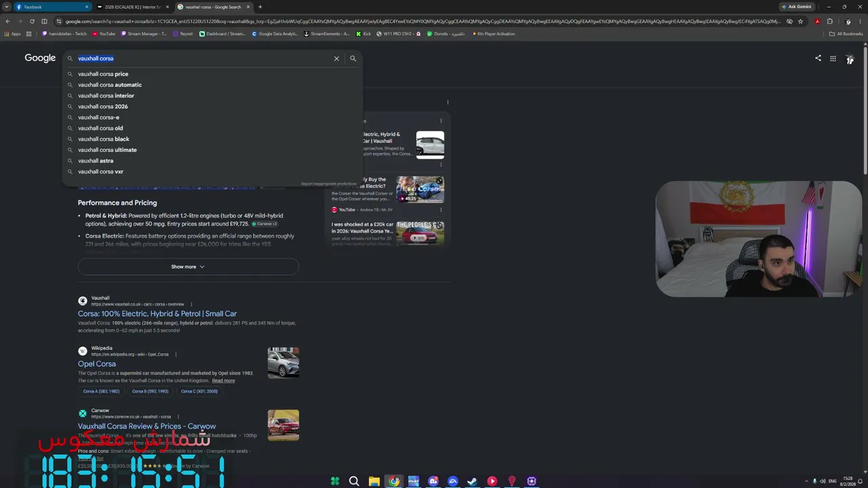Click the Chrome icon in the taskbar
The width and height of the screenshot is (868, 488).
pos(394,481)
